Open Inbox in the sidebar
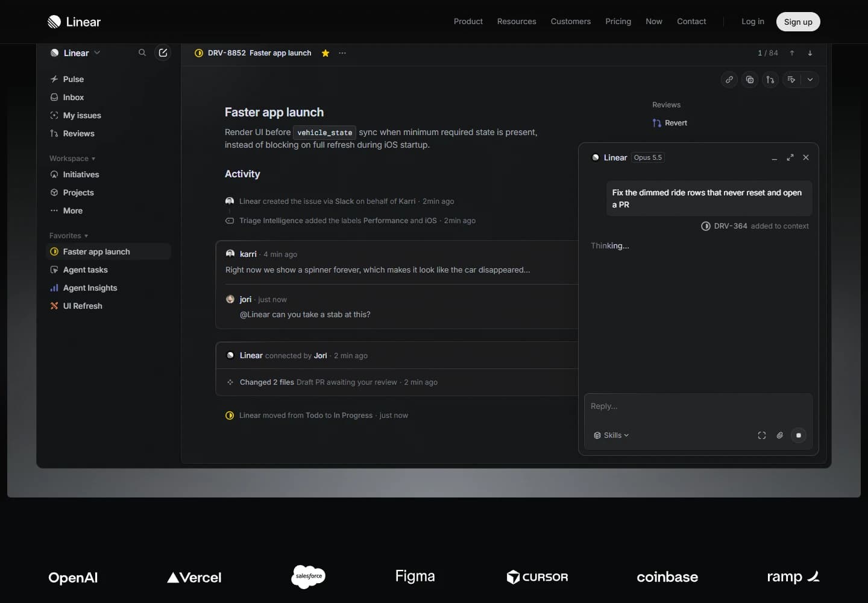This screenshot has height=603, width=868. point(108,97)
